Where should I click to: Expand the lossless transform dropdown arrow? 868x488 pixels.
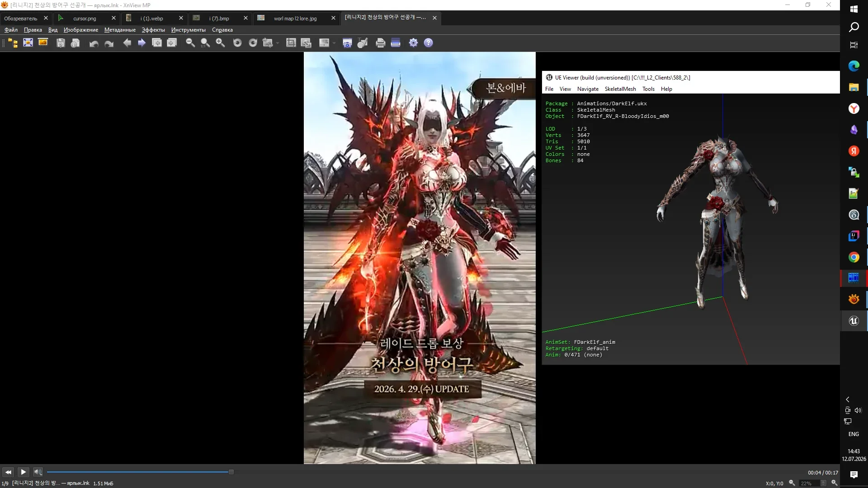coord(277,43)
